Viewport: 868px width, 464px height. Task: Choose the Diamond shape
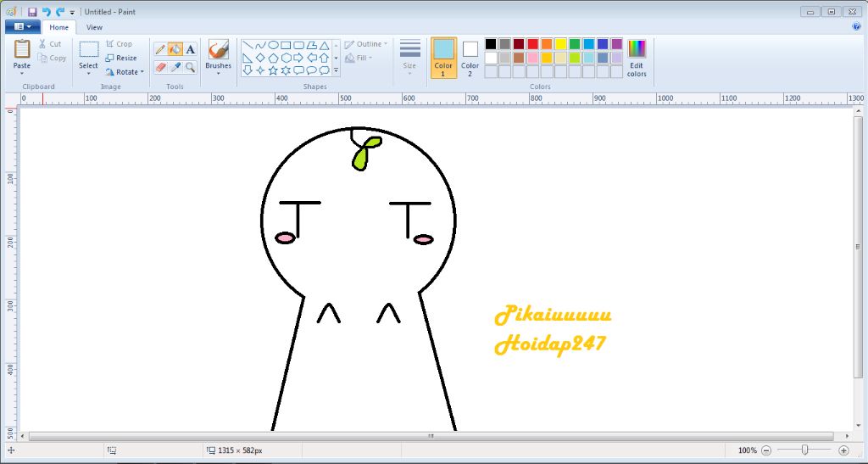coord(261,58)
